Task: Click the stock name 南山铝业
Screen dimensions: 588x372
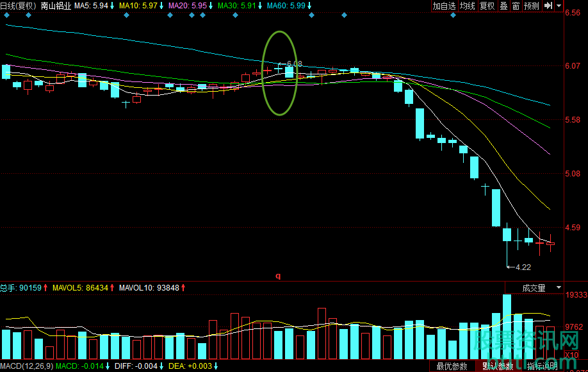Action: pos(56,6)
